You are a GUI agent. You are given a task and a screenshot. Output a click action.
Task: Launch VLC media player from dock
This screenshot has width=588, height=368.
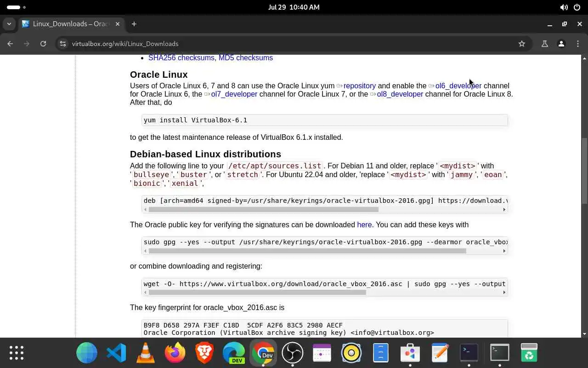point(146,353)
